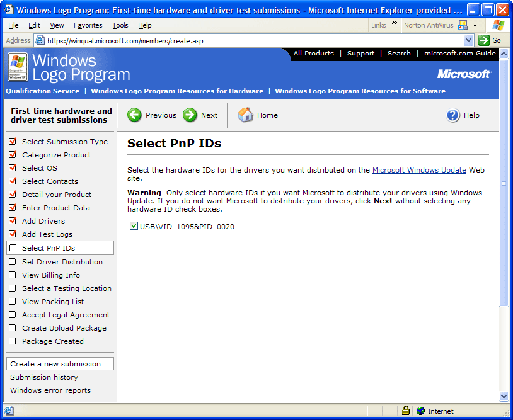This screenshot has width=513, height=420.
Task: Click the blue Help question mark icon
Action: (x=452, y=115)
